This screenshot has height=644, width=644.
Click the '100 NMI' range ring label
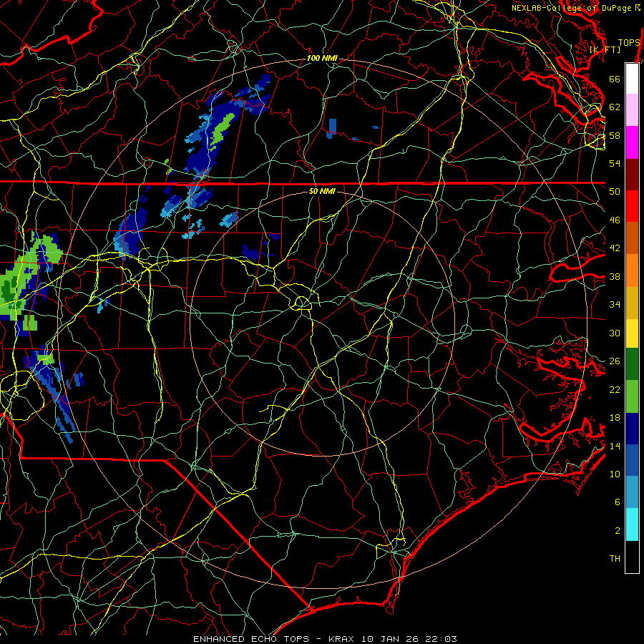coord(322,59)
